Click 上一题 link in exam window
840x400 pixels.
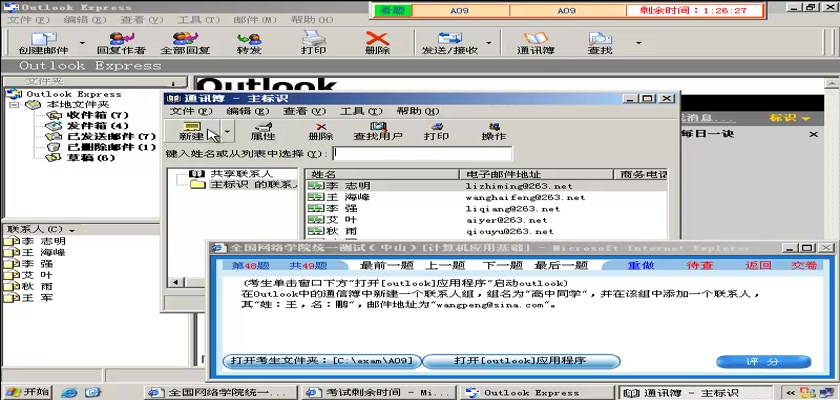[445, 266]
